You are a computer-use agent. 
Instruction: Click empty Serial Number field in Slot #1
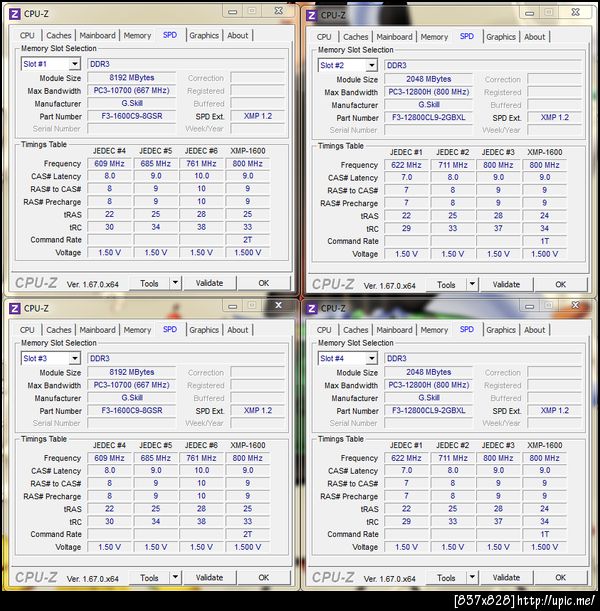(x=132, y=129)
